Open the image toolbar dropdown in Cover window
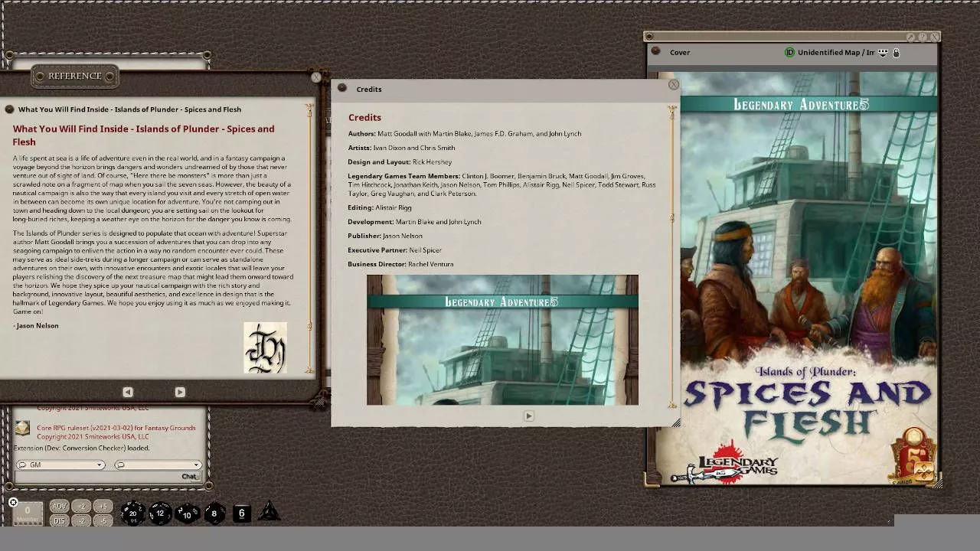The width and height of the screenshot is (980, 551). click(x=883, y=53)
